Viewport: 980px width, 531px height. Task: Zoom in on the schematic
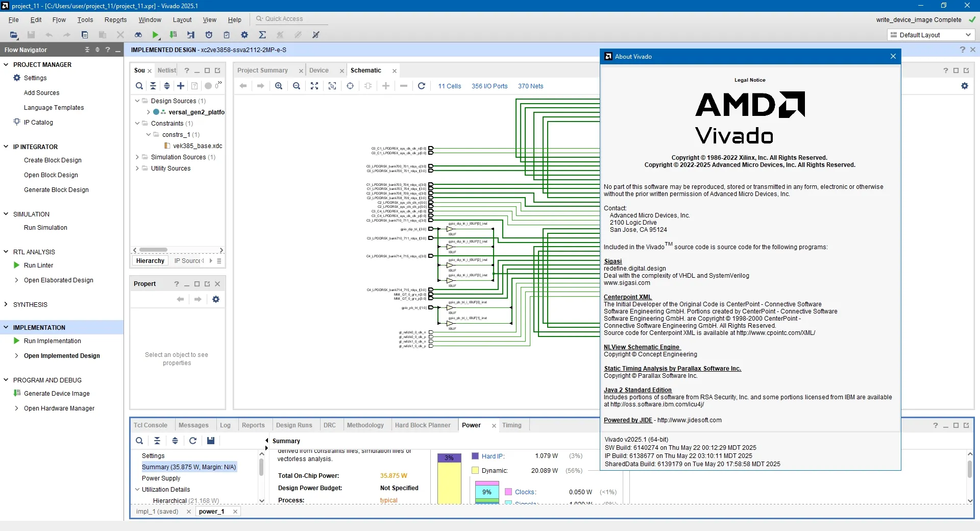point(279,86)
